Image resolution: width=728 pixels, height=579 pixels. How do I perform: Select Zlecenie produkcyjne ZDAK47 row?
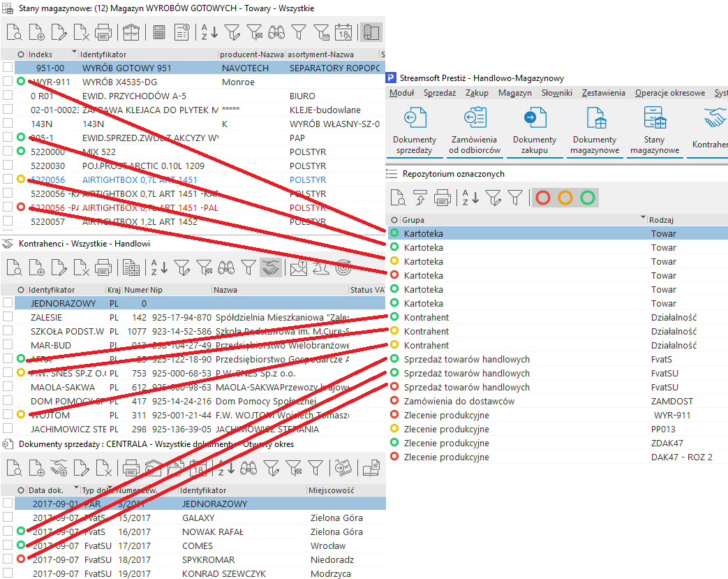point(557,443)
